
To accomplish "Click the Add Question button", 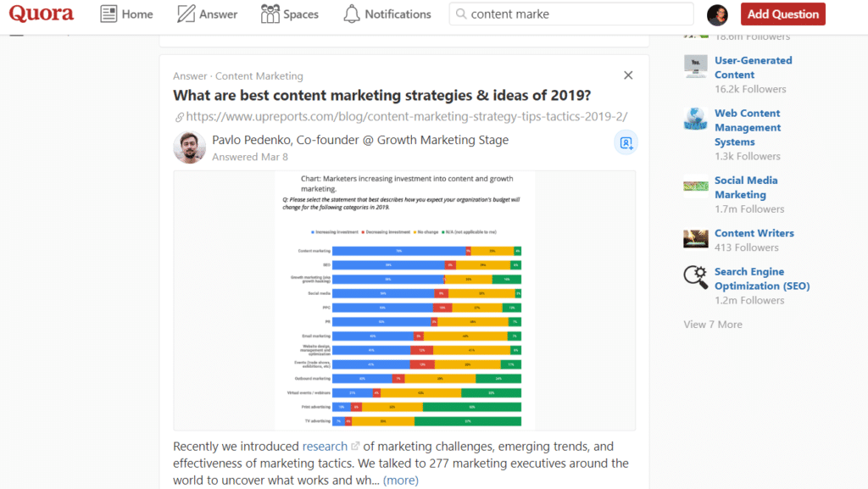I will click(782, 14).
